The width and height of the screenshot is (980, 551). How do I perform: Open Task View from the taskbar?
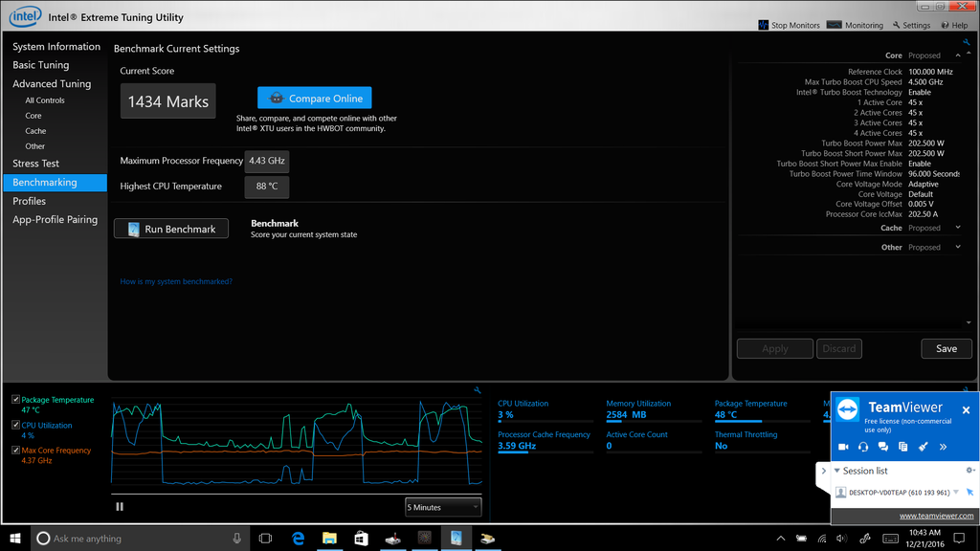point(266,538)
